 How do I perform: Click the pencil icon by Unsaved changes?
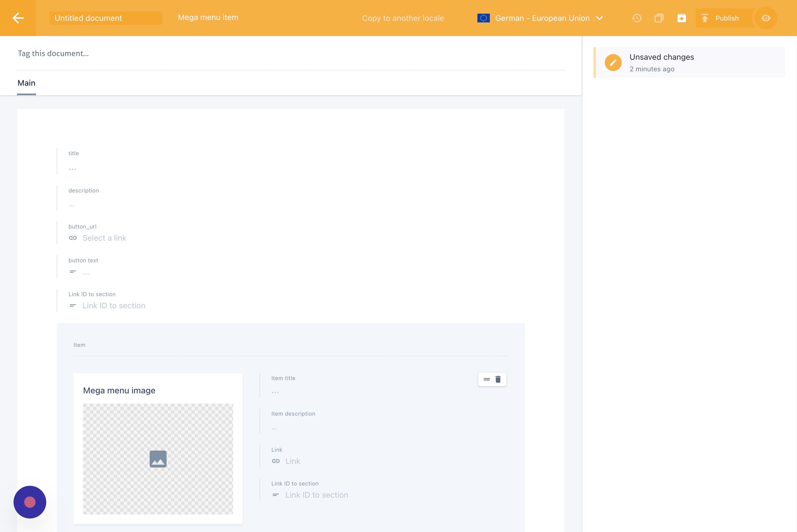613,63
